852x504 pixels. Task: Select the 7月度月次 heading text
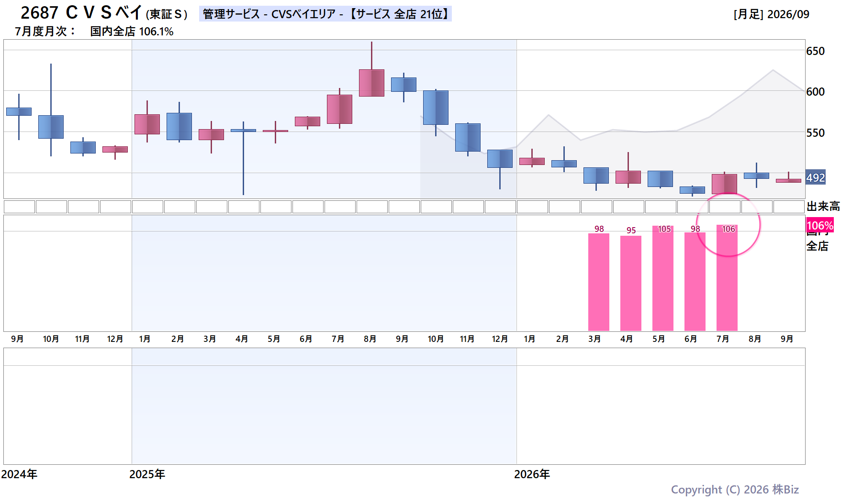[x=45, y=32]
